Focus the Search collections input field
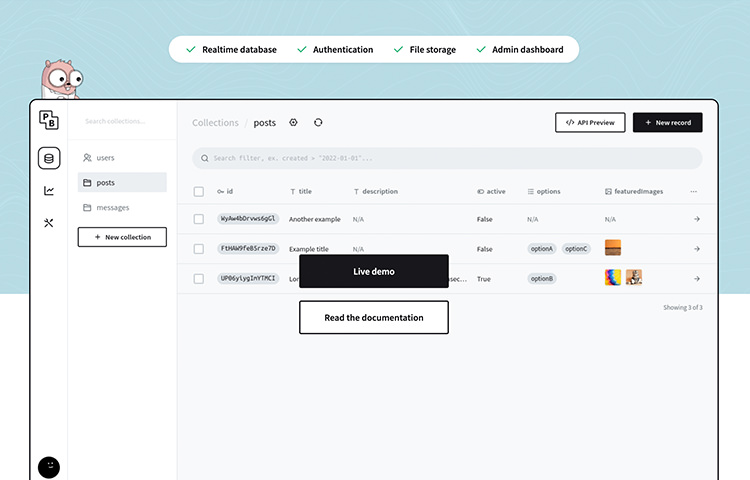750x480 pixels. 122,121
